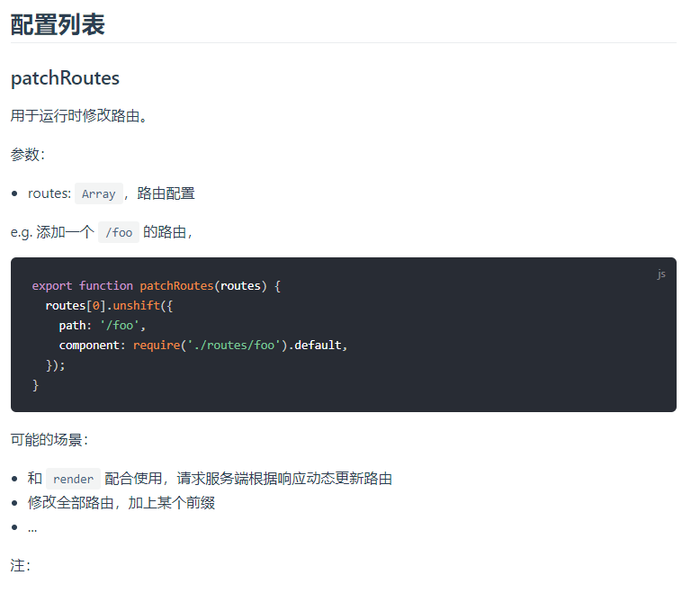The height and width of the screenshot is (593, 700).
Task: Click the 注: label
Action: [x=21, y=566]
